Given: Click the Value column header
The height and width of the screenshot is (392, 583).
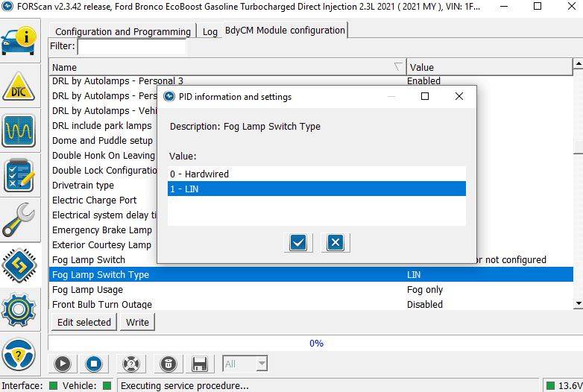Looking at the screenshot, I should pyautogui.click(x=489, y=67).
